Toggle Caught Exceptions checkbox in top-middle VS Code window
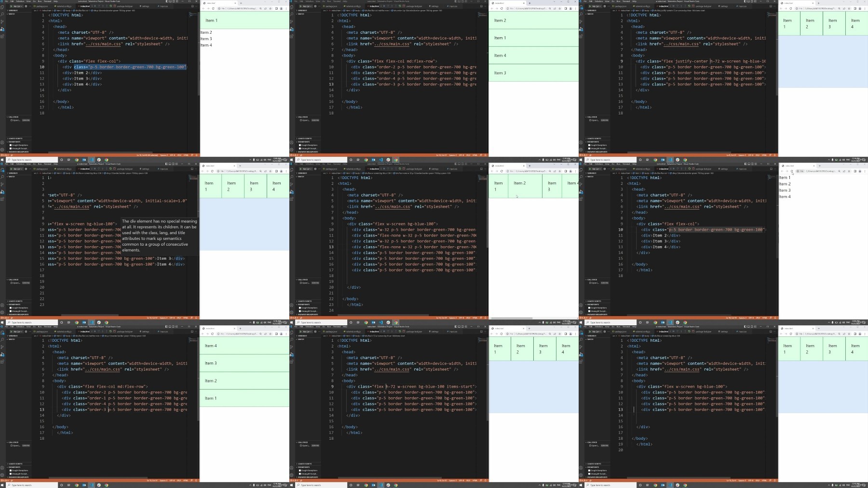Viewport: 868px width, 488px height. [x=300, y=145]
